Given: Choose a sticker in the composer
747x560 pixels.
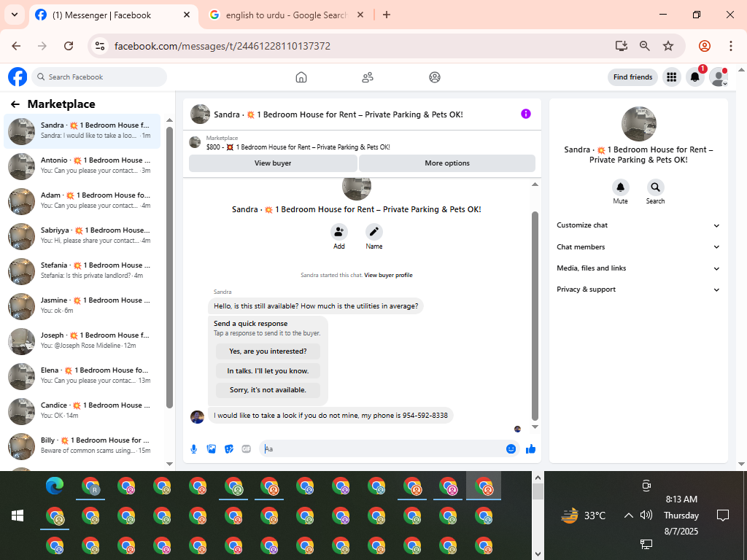Looking at the screenshot, I should point(229,449).
